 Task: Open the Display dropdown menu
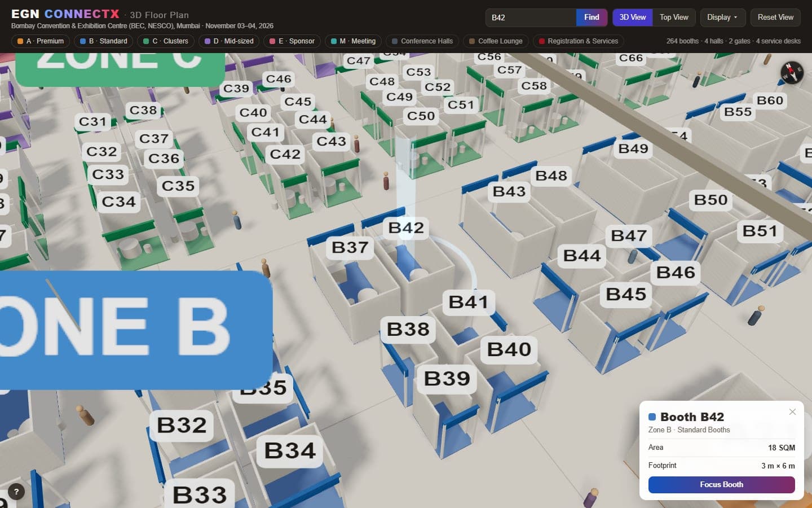[722, 17]
